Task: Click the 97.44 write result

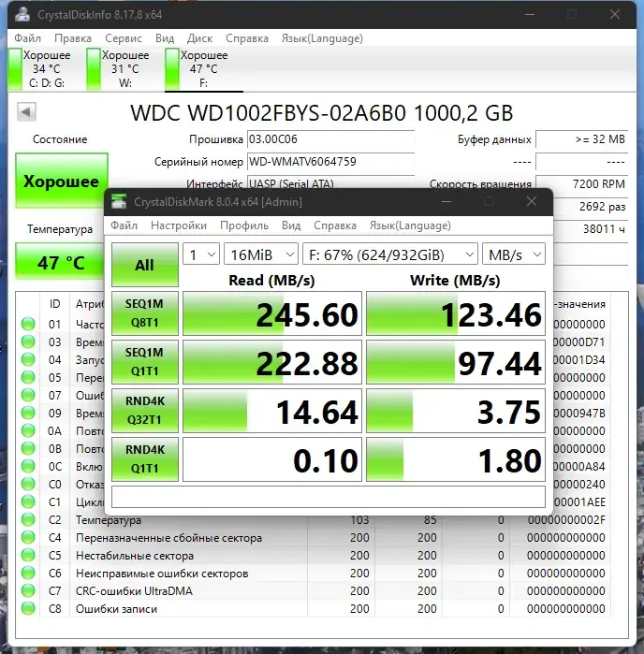Action: (x=456, y=362)
